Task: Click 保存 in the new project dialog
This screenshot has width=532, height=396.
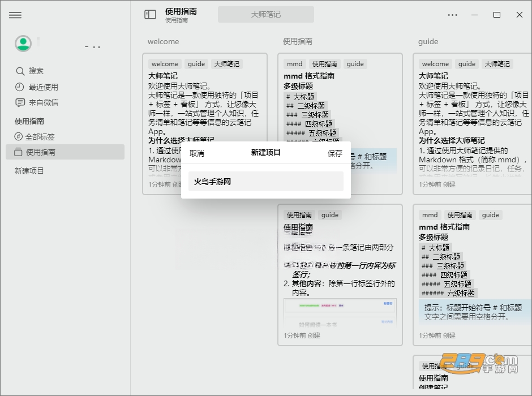Action: pyautogui.click(x=335, y=153)
